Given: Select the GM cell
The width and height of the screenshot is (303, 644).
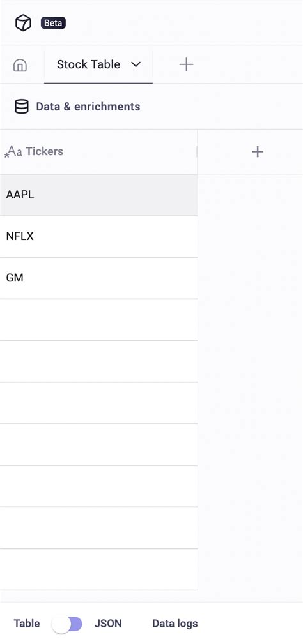Looking at the screenshot, I should click(x=98, y=278).
